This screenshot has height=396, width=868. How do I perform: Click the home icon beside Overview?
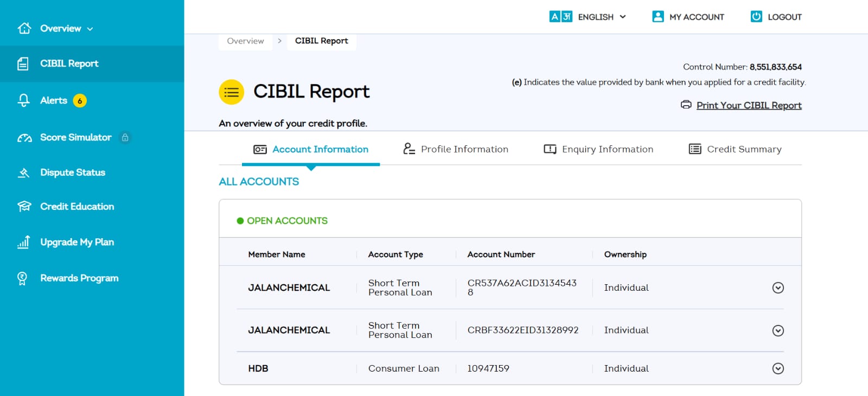(24, 28)
